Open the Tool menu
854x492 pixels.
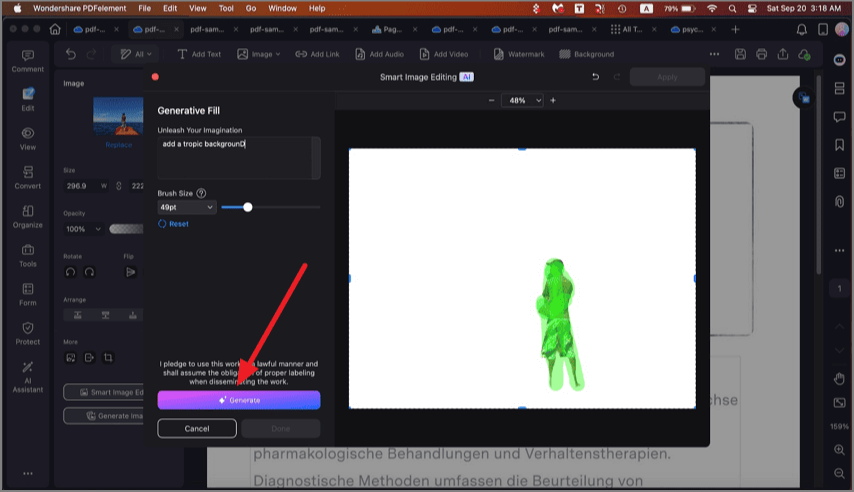click(226, 8)
